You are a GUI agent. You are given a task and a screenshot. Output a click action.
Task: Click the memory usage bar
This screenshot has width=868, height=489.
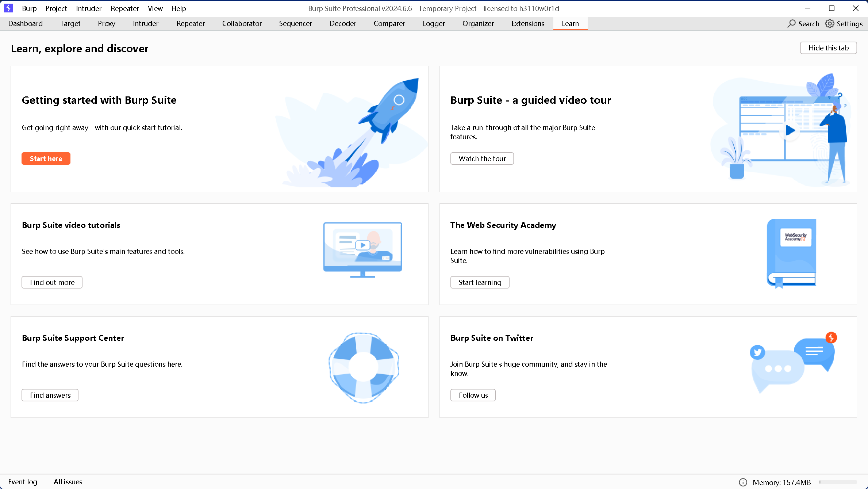point(838,482)
